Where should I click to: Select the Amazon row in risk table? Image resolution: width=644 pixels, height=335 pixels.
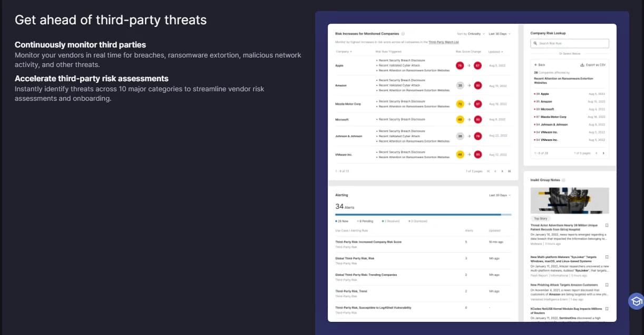[423, 85]
